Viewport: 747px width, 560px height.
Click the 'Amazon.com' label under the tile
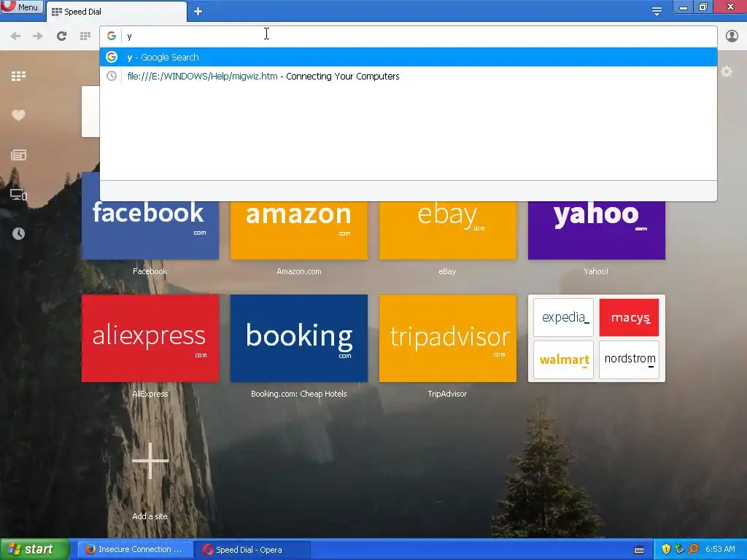tap(298, 271)
